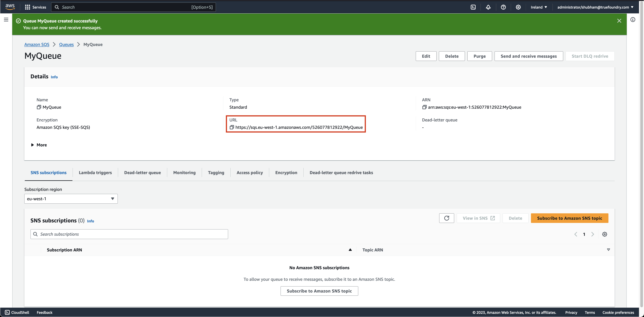This screenshot has height=317, width=644.
Task: Copy the queue URL with copy icon
Action: coord(232,127)
